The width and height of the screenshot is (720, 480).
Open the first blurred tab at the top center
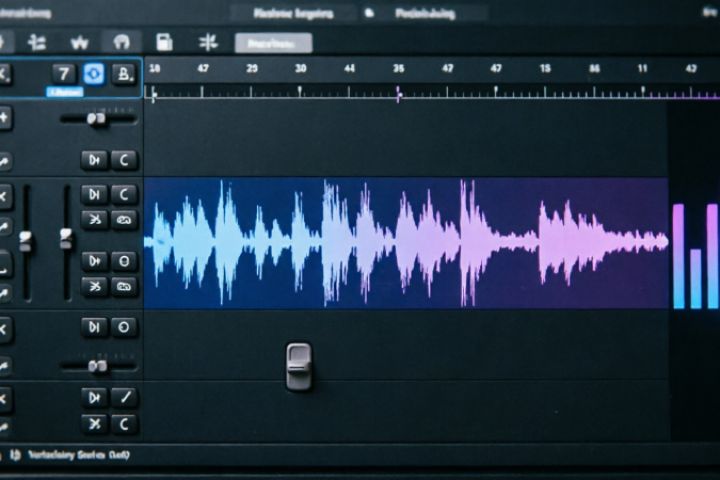point(293,13)
